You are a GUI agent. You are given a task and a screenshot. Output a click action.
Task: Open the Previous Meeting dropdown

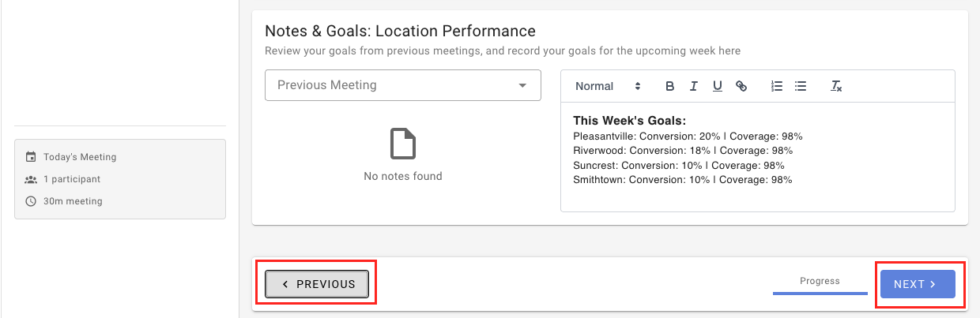pyautogui.click(x=403, y=85)
